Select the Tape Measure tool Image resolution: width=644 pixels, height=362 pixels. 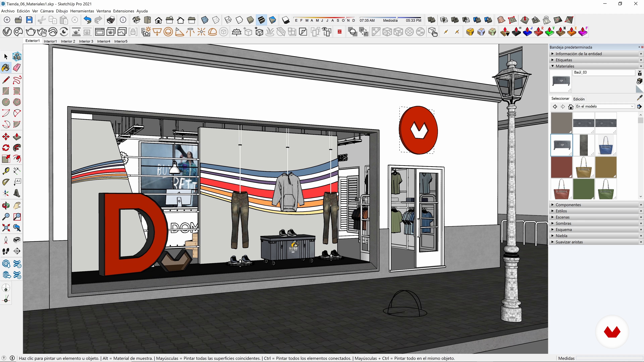point(6,171)
